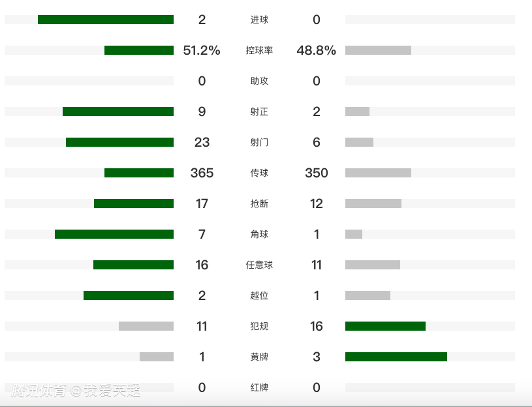Click the 控球率 possession label
This screenshot has width=532, height=407.
click(259, 50)
